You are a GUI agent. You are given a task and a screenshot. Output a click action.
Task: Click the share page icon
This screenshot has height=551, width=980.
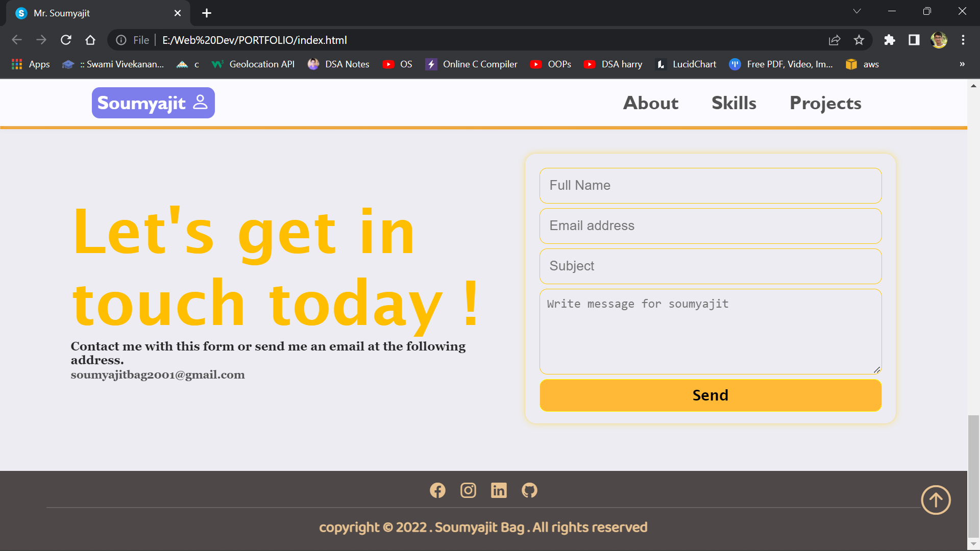pos(835,40)
